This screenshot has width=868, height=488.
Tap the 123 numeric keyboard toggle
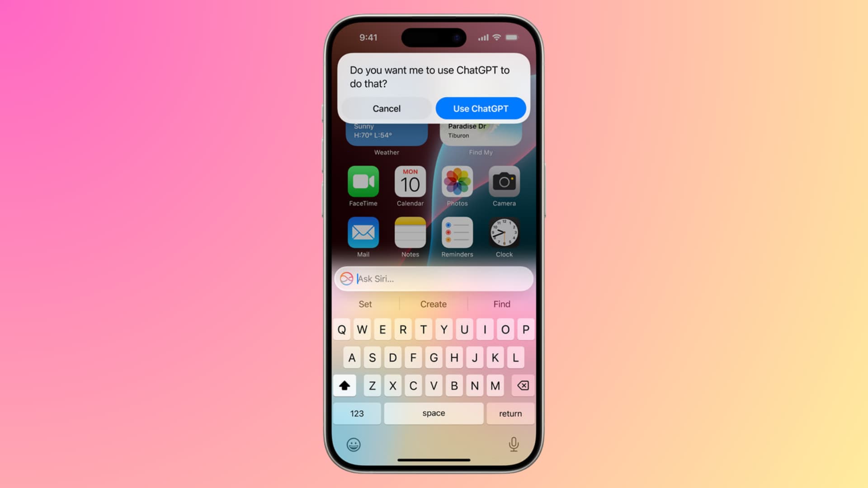(356, 413)
